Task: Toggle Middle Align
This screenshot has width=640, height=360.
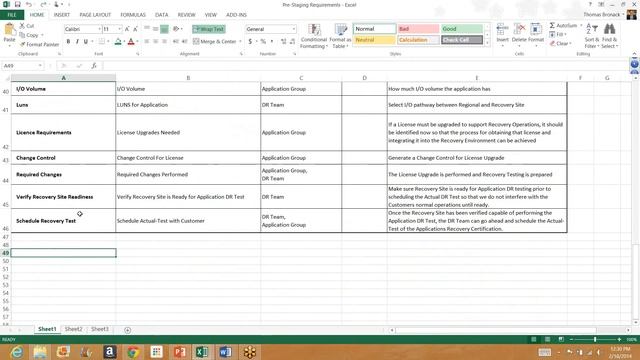Action: (x=156, y=29)
